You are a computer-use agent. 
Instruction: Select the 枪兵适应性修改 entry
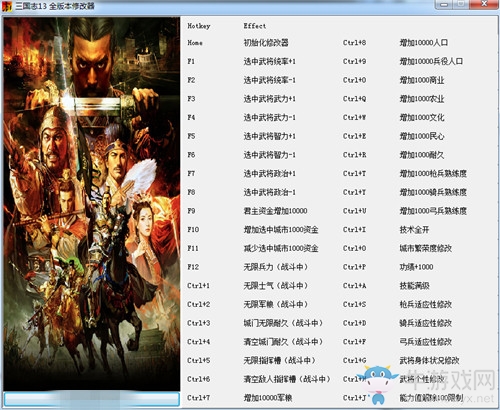[426, 304]
